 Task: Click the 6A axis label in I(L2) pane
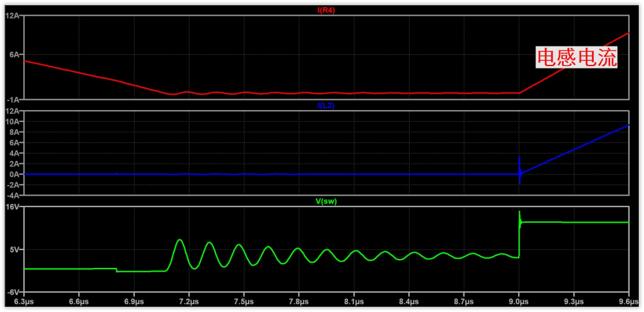click(14, 143)
